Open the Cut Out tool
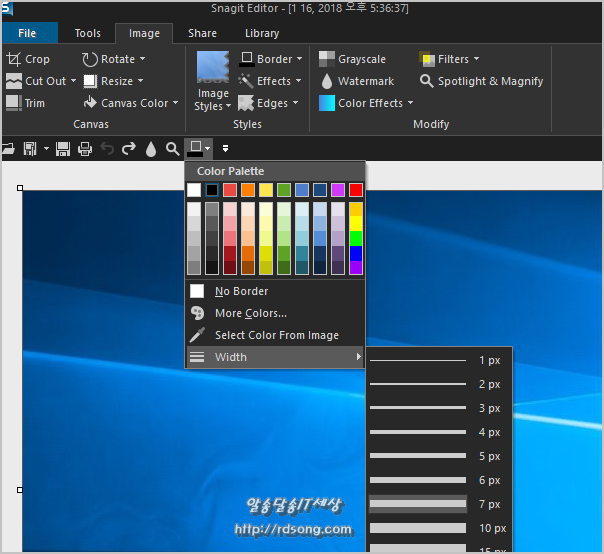The width and height of the screenshot is (604, 554). 36,81
